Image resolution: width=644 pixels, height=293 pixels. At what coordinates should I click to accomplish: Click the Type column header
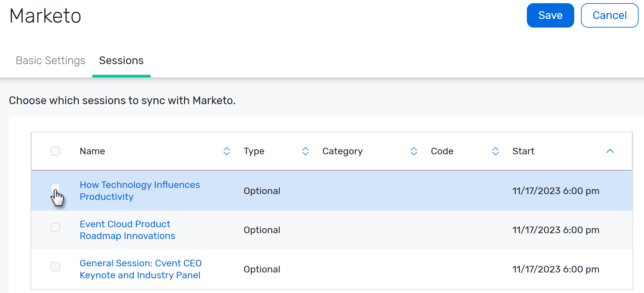coord(254,151)
